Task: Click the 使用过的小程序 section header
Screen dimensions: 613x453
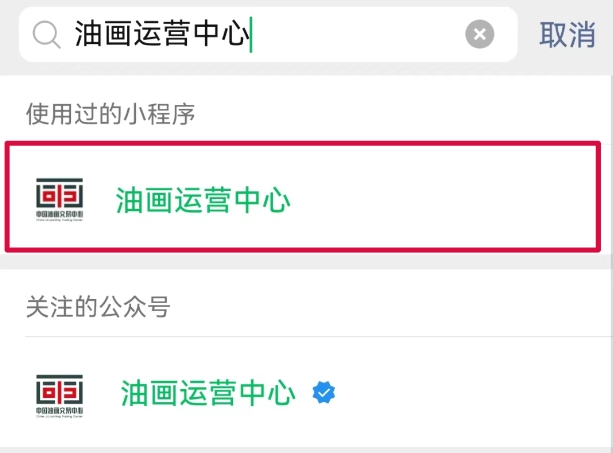Action: click(110, 114)
